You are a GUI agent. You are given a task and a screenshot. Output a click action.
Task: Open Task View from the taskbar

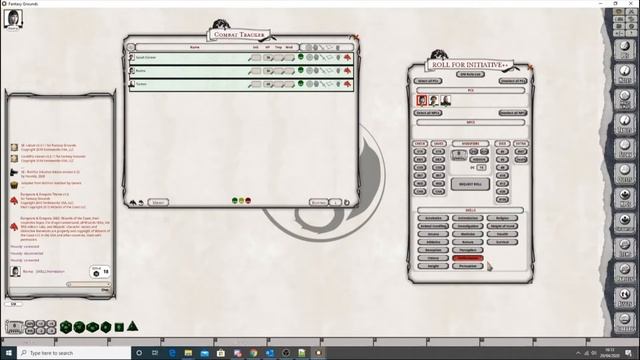(155, 353)
